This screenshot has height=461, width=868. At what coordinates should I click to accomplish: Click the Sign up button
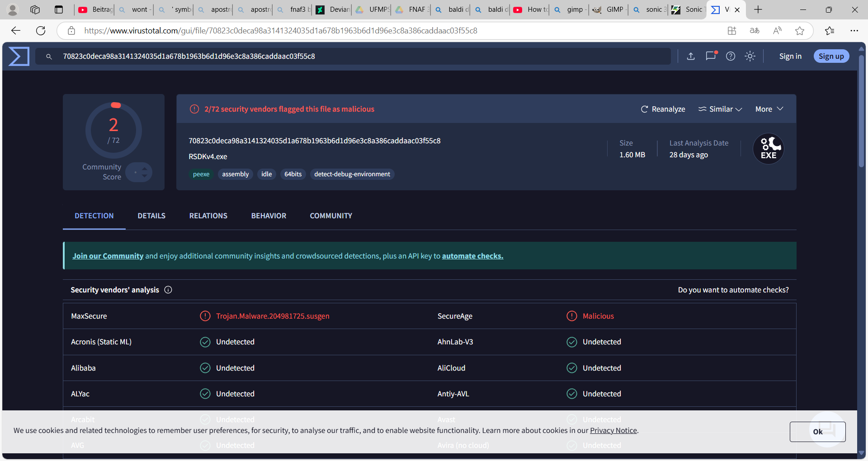[x=831, y=56]
